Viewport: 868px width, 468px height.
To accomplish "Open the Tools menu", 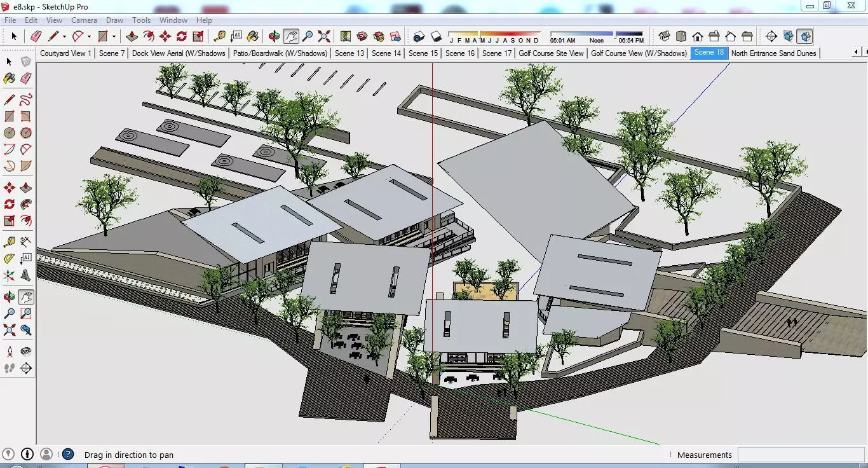I will click(141, 20).
